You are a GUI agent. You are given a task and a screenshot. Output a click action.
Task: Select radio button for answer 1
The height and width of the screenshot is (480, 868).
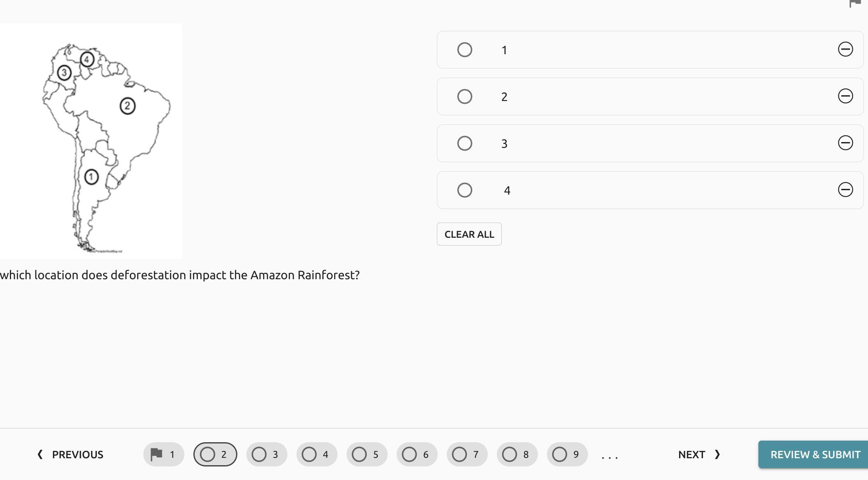(x=464, y=50)
